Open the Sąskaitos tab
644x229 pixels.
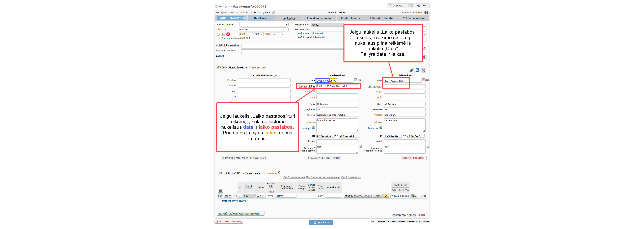(x=288, y=18)
